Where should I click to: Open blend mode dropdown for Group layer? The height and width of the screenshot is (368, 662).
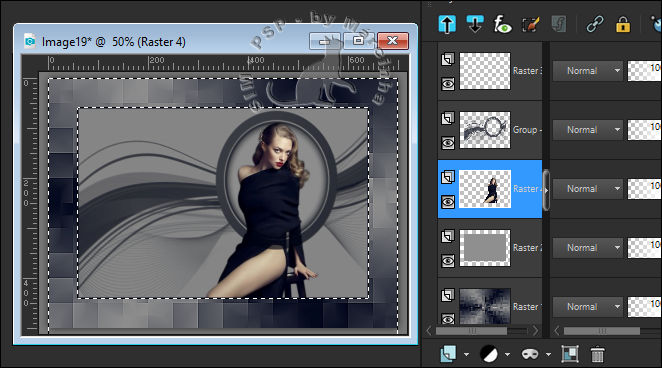click(x=587, y=130)
